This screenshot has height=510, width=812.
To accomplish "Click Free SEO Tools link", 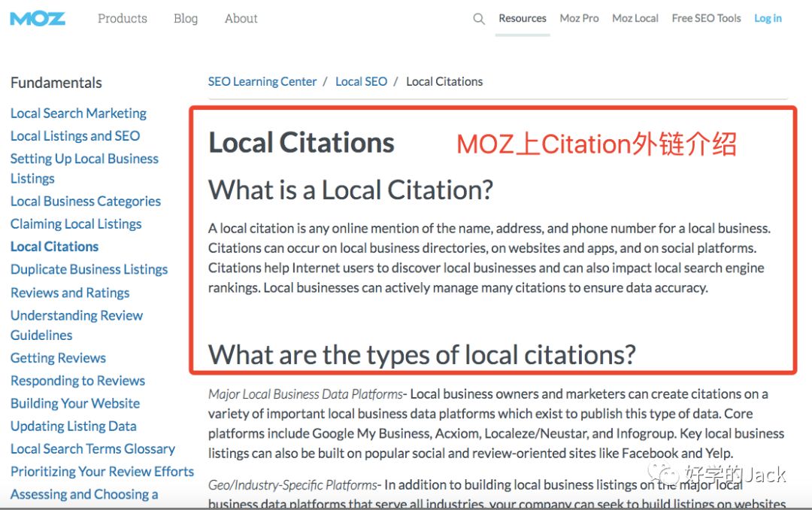I will [x=706, y=18].
